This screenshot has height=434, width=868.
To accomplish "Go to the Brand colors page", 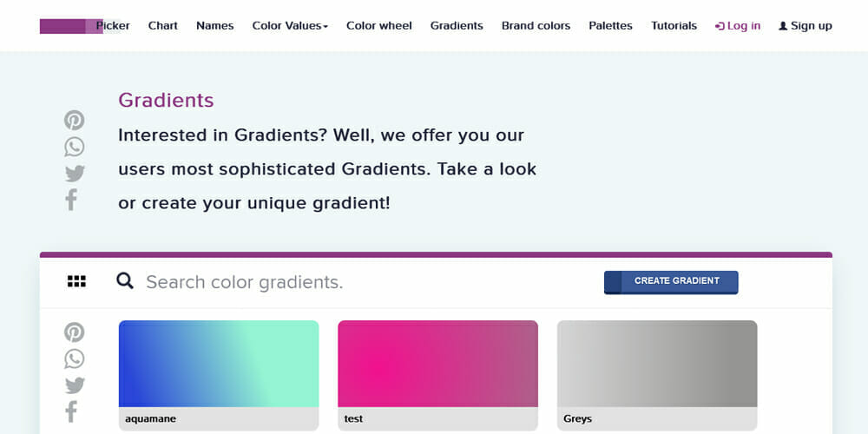I will click(536, 26).
